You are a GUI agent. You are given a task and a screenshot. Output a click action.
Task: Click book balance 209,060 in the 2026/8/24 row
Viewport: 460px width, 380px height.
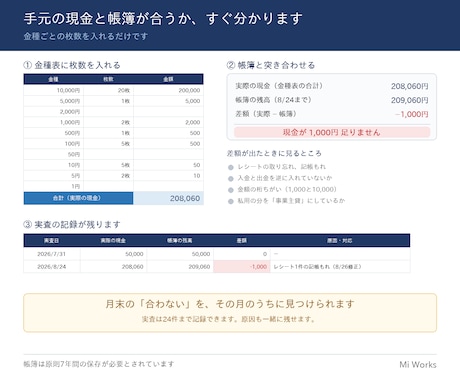click(180, 267)
